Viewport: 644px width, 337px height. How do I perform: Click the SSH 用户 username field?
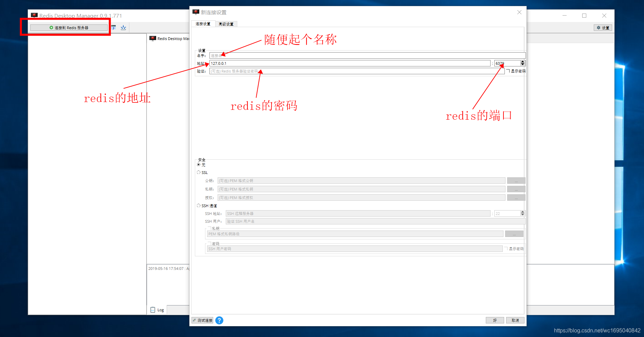pos(375,221)
